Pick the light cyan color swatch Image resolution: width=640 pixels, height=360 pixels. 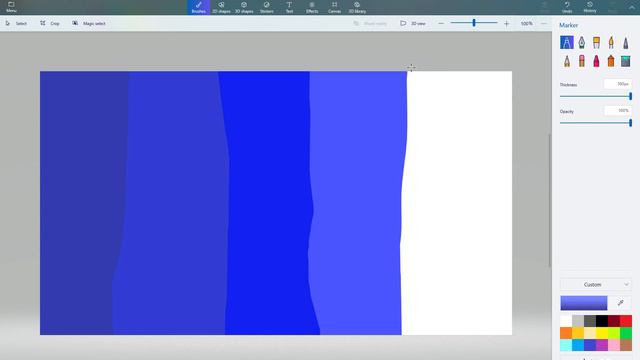pyautogui.click(x=566, y=345)
